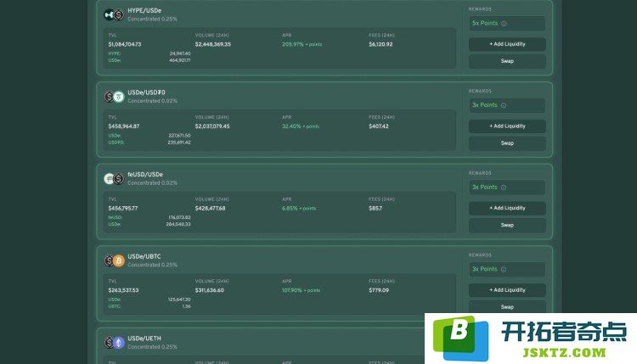
Task: Select the feUSD/USDe pool title
Action: pos(145,175)
